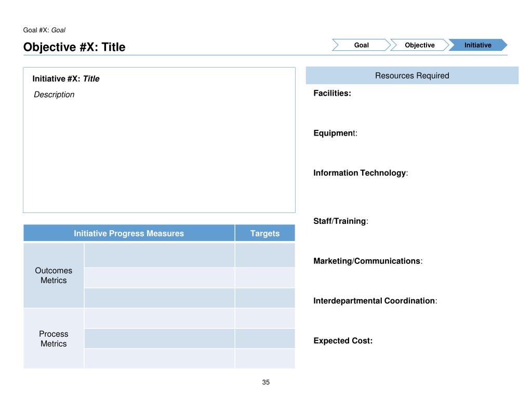Click the Targets column header
532x399 pixels.
coord(265,233)
